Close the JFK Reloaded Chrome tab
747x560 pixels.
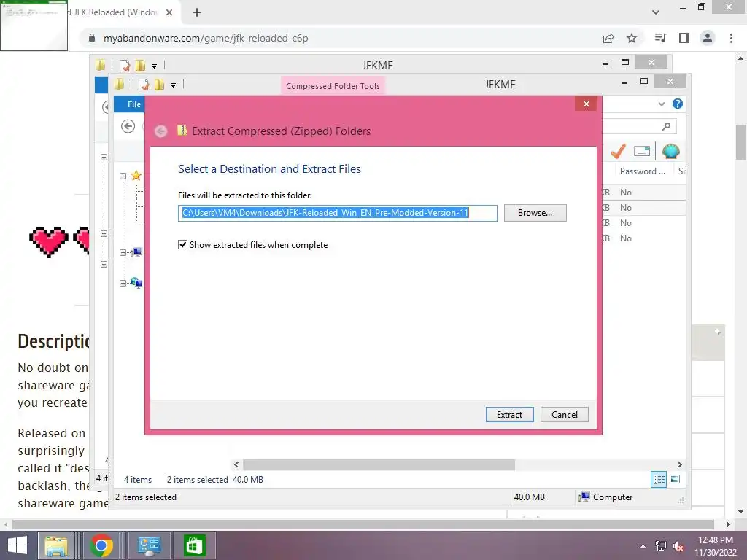point(169,12)
